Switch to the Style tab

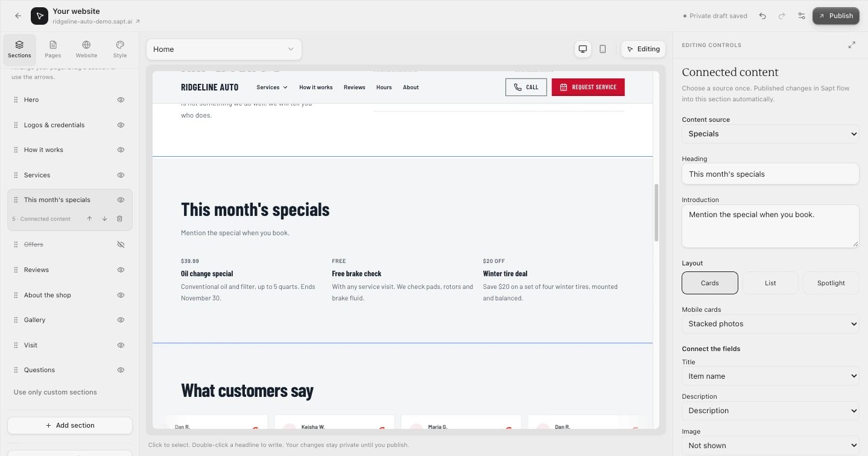pyautogui.click(x=120, y=49)
